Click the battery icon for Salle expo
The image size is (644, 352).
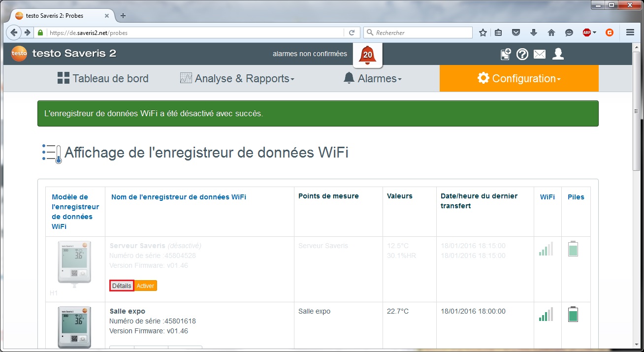tap(573, 314)
